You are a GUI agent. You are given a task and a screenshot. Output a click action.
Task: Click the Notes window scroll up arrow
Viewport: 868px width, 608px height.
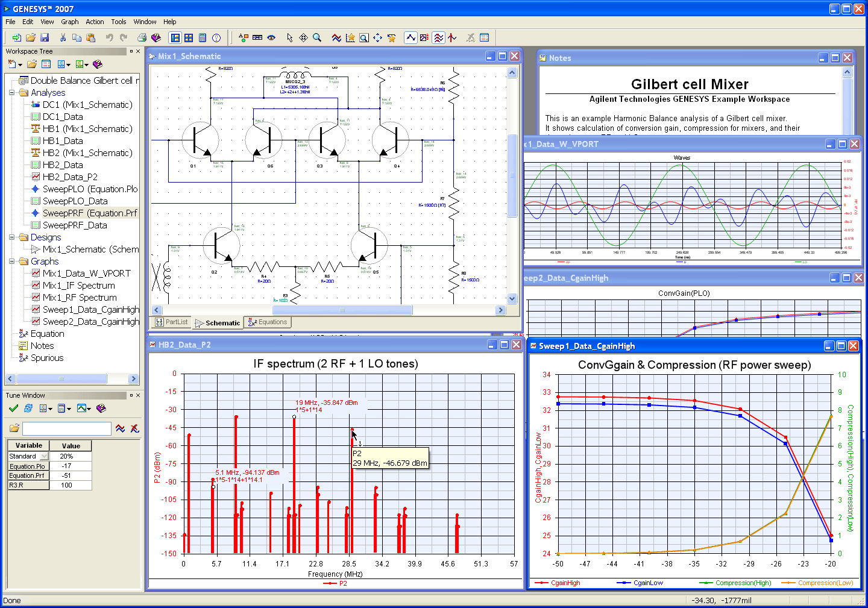point(847,72)
